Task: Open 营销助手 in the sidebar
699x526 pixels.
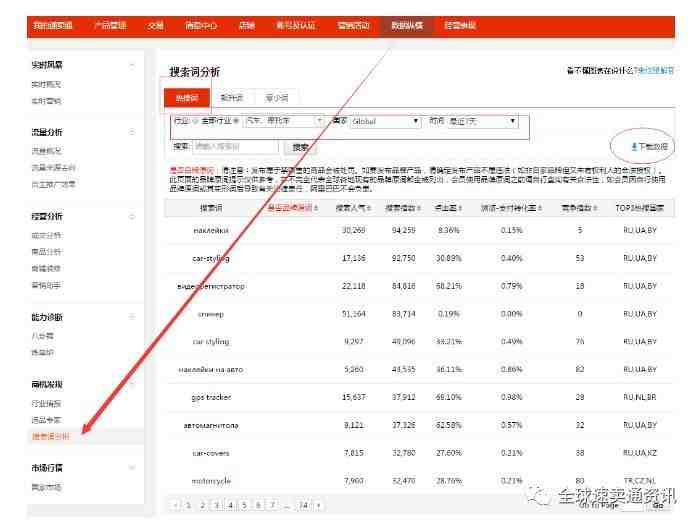Action: [46, 285]
